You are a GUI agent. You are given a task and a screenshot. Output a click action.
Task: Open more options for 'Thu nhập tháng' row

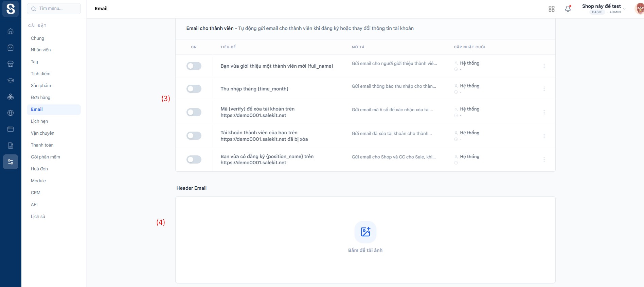544,89
